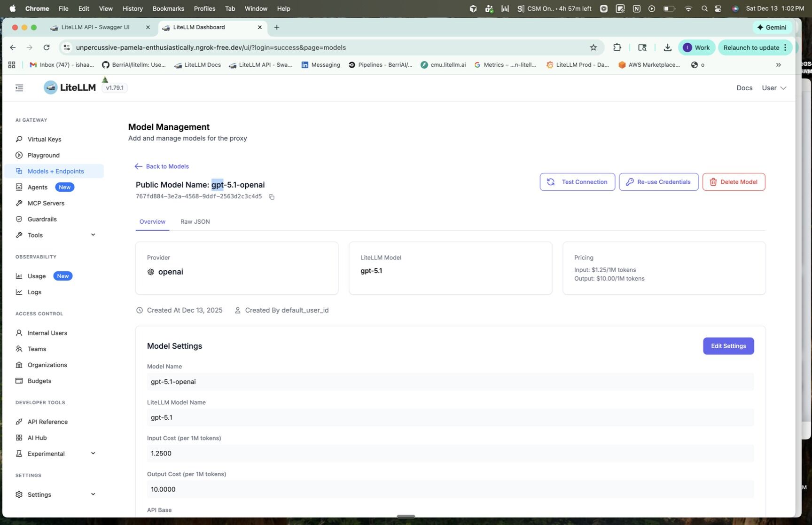
Task: Open macOS Control Center icon
Action: (718, 8)
